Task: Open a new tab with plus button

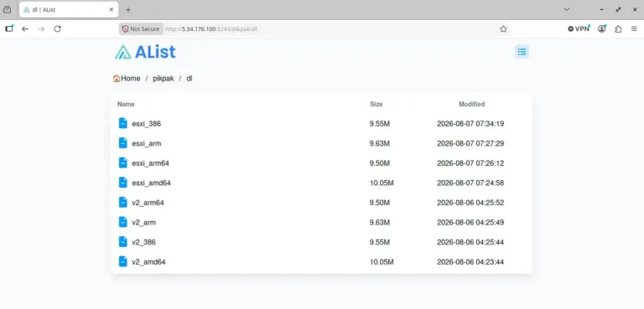Action: pyautogui.click(x=128, y=9)
